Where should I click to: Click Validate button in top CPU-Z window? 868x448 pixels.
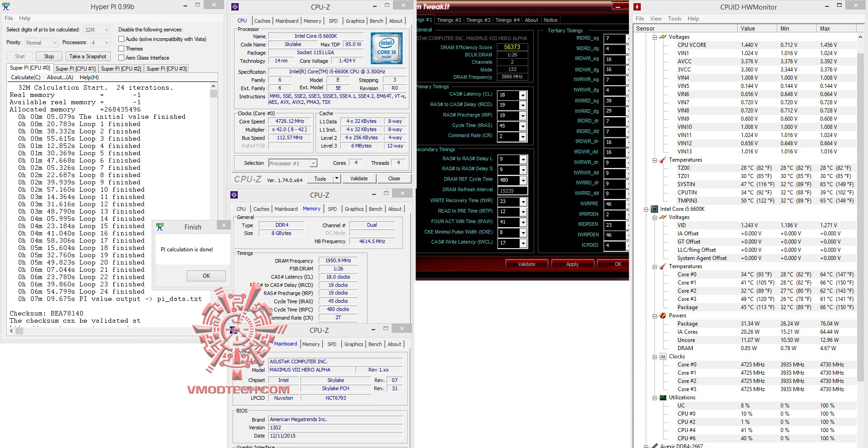(x=359, y=178)
